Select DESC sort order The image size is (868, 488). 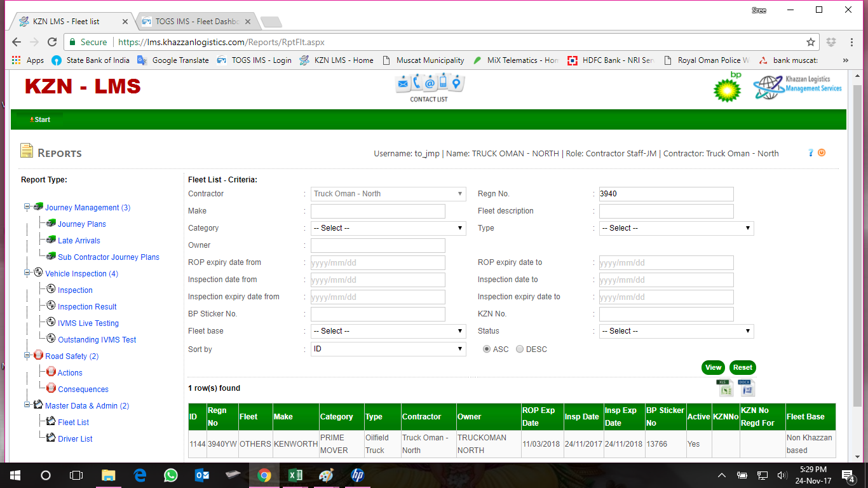pyautogui.click(x=520, y=349)
